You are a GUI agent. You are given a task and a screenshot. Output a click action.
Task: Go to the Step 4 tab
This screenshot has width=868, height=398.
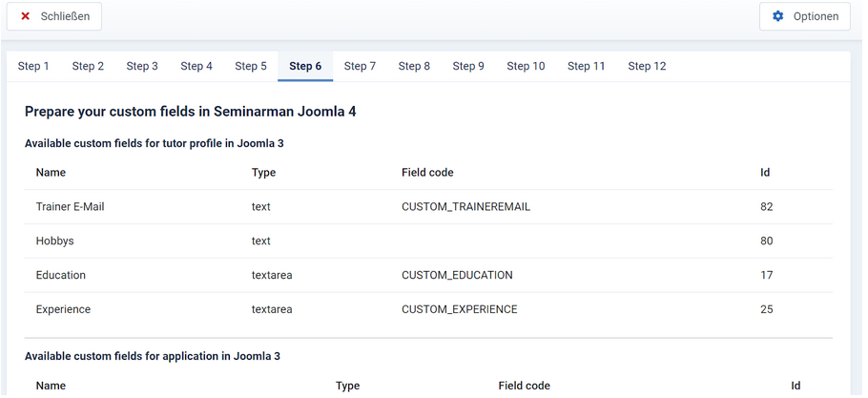[196, 66]
